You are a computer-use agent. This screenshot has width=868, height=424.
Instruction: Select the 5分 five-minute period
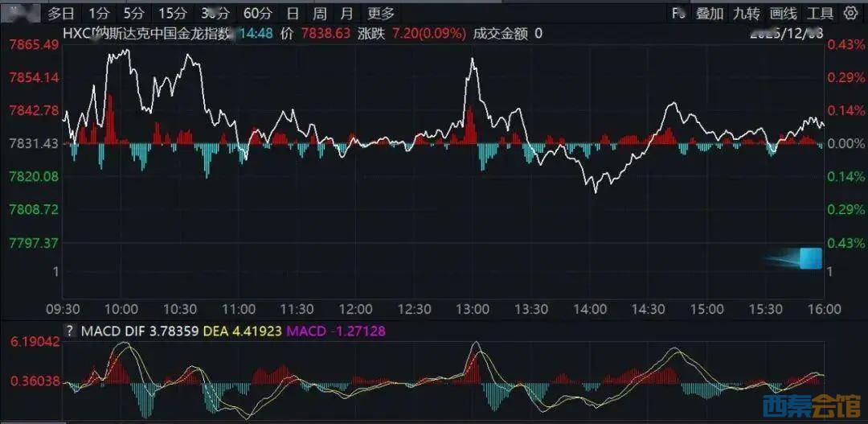tap(134, 13)
